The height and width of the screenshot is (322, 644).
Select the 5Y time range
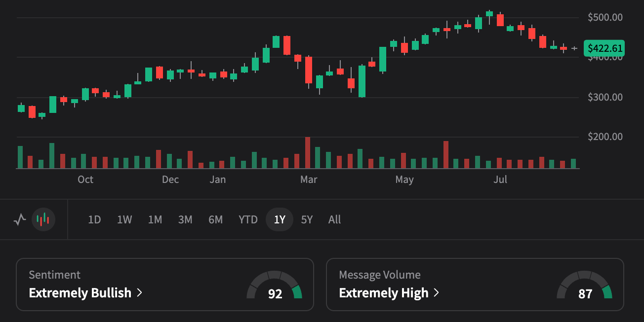307,219
